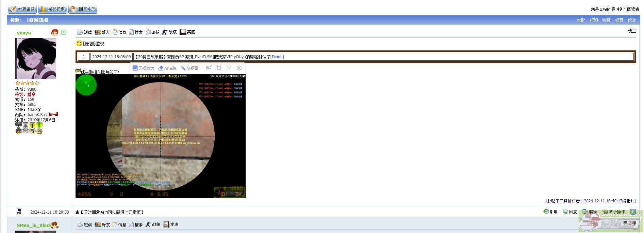Quote the first post with 引用
This screenshot has height=233, width=644.
tap(550, 212)
